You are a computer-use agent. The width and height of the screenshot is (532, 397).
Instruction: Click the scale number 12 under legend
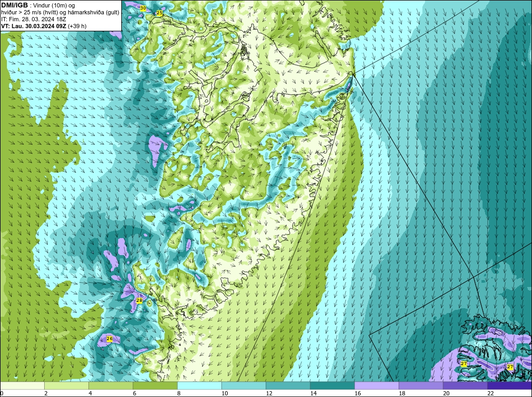coord(269,393)
